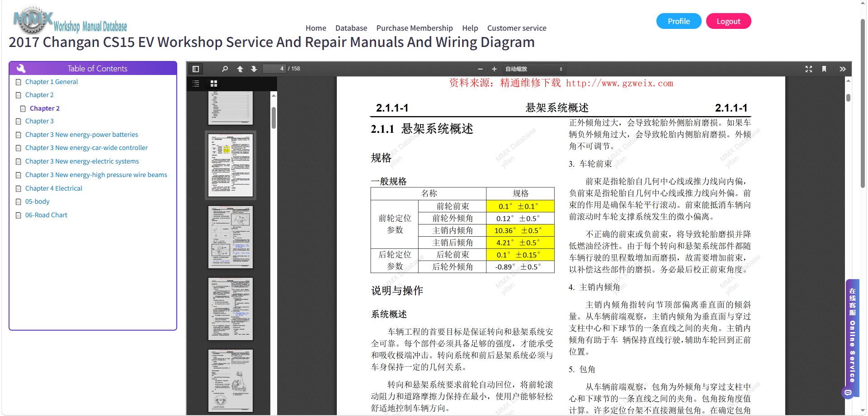Open the plain Chapter 3 entry
The image size is (868, 416).
point(39,121)
